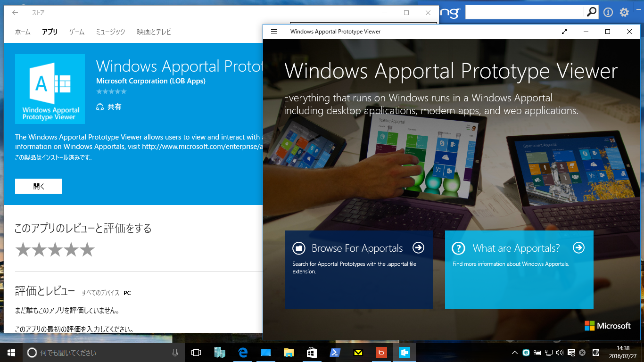Click the folder icon on Browse tile
The image size is (644, 362).
[x=299, y=248]
